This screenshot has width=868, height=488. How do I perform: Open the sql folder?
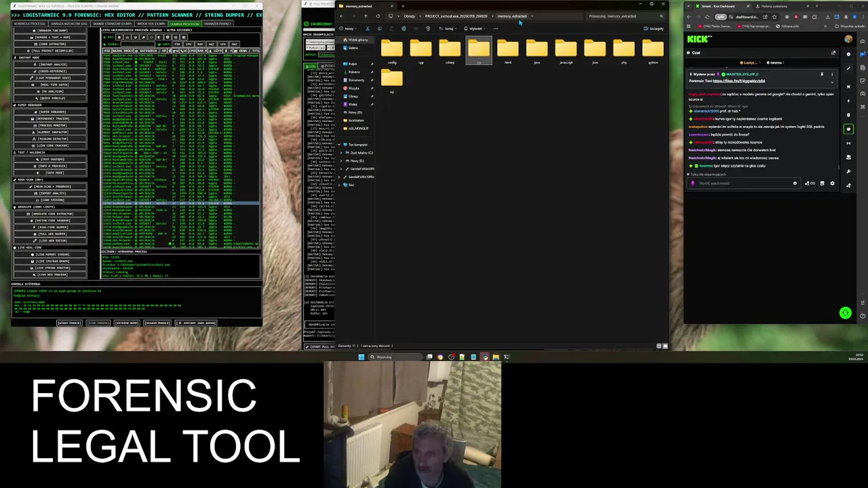[392, 81]
